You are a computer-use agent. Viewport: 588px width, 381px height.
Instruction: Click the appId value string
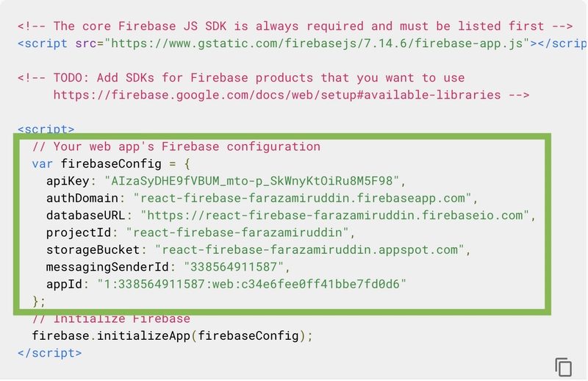coord(251,284)
